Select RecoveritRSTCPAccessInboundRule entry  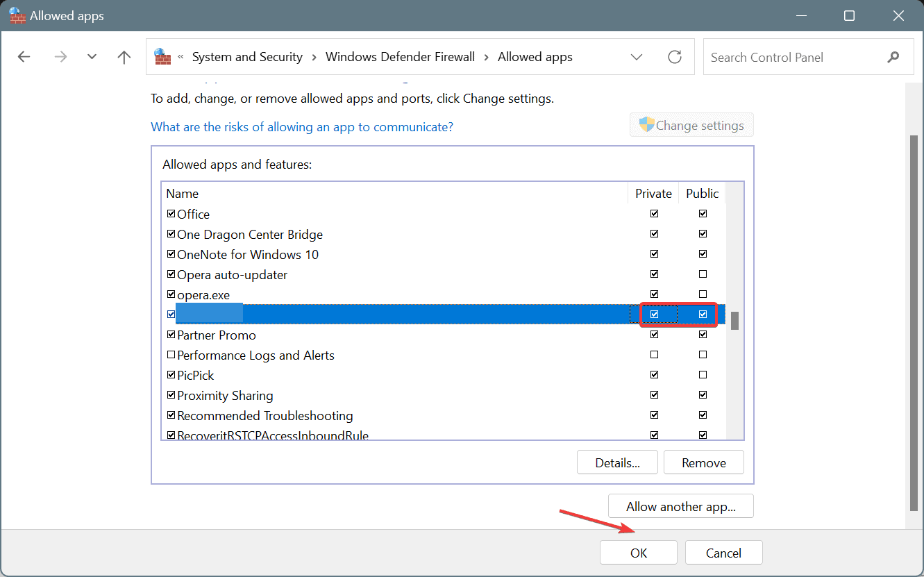click(x=273, y=435)
